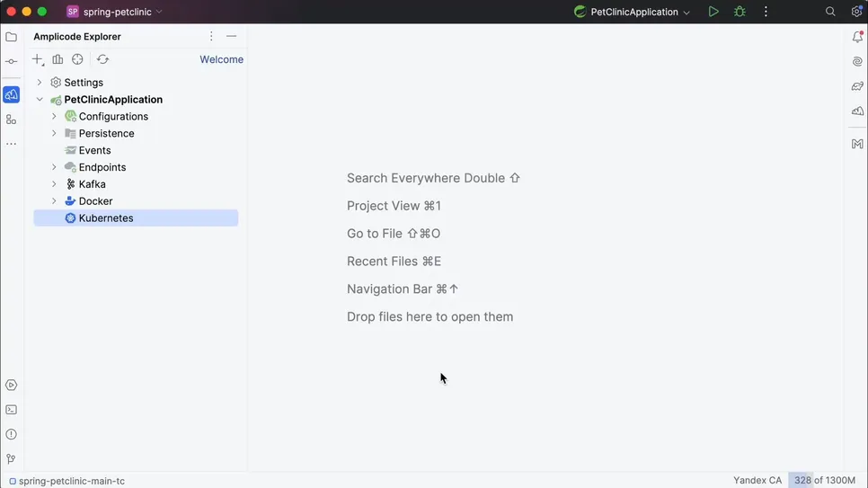The width and height of the screenshot is (868, 488).
Task: Select the Docker tree item
Action: click(95, 201)
